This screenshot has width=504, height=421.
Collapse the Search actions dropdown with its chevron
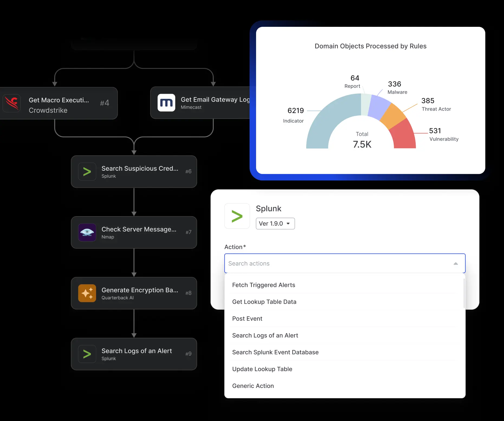point(455,263)
